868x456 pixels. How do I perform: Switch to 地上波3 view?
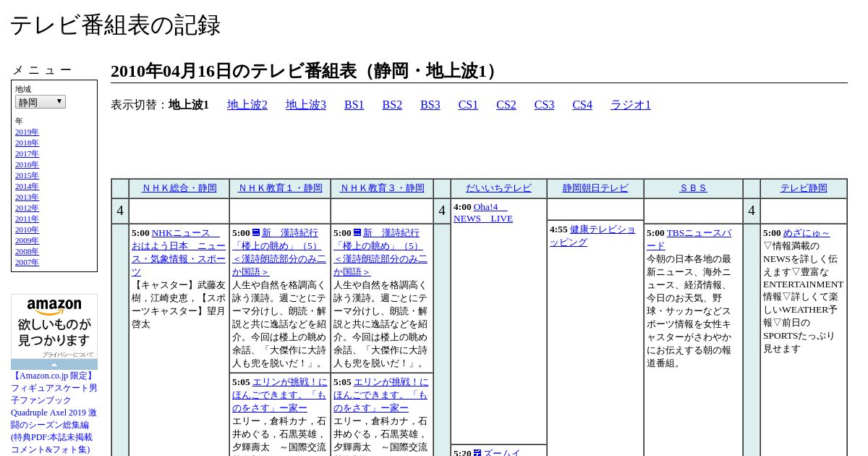click(x=306, y=105)
